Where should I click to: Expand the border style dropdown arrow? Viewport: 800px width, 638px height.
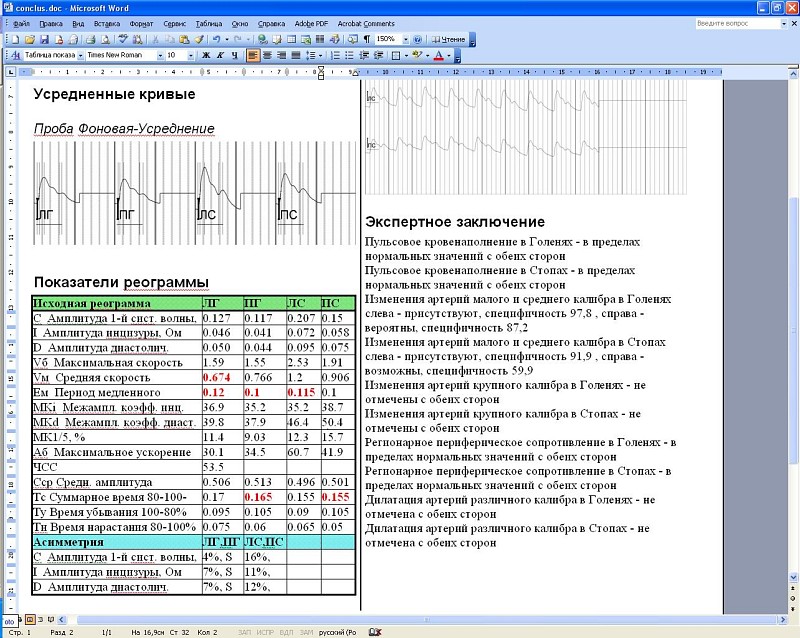[x=406, y=55]
